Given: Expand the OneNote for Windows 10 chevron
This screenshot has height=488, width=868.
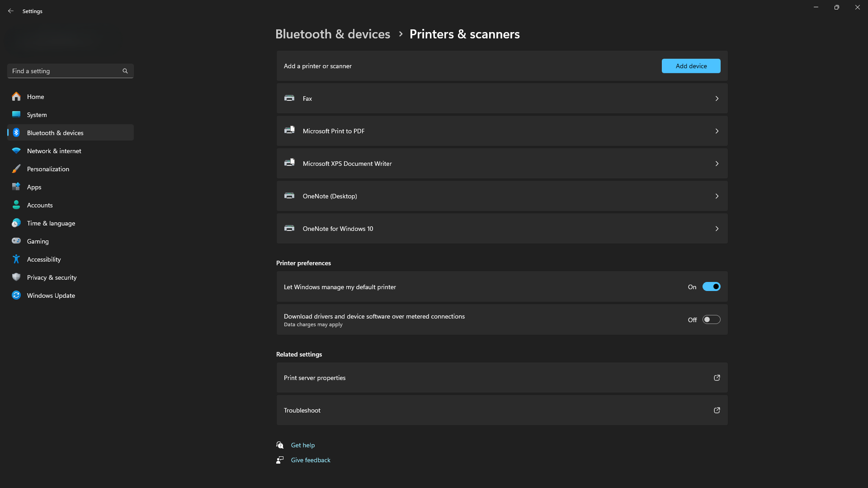Looking at the screenshot, I should [717, 229].
